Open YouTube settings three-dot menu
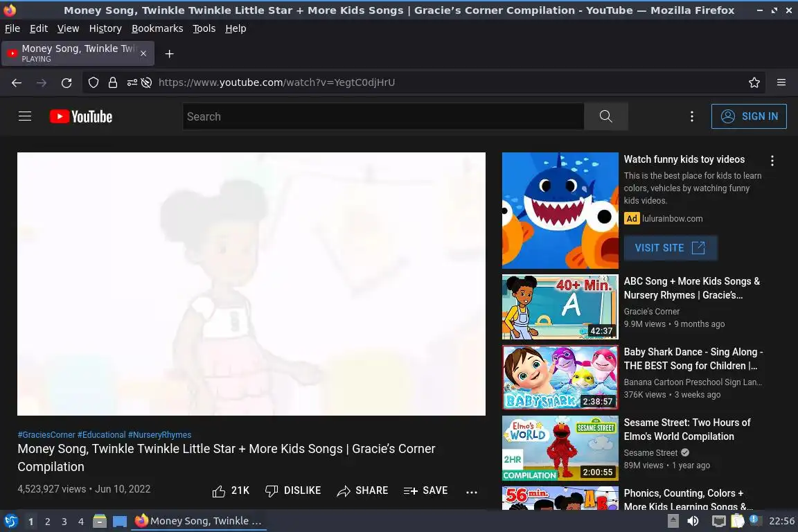 point(691,116)
